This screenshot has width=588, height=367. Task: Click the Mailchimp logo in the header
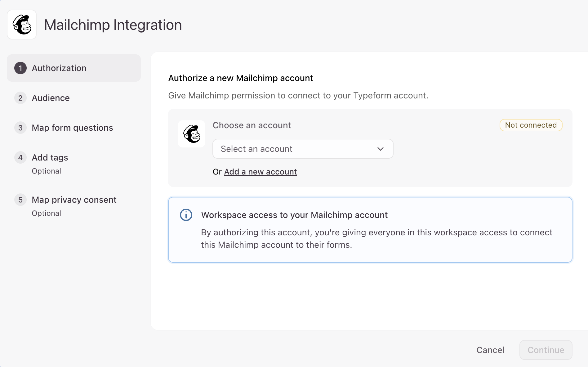point(22,25)
